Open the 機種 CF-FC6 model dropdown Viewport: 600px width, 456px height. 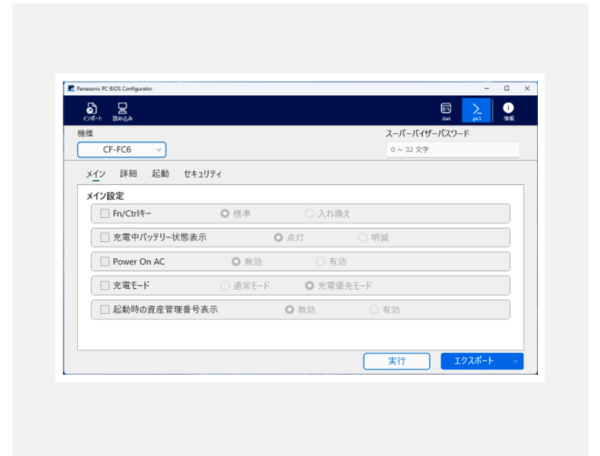click(x=122, y=150)
